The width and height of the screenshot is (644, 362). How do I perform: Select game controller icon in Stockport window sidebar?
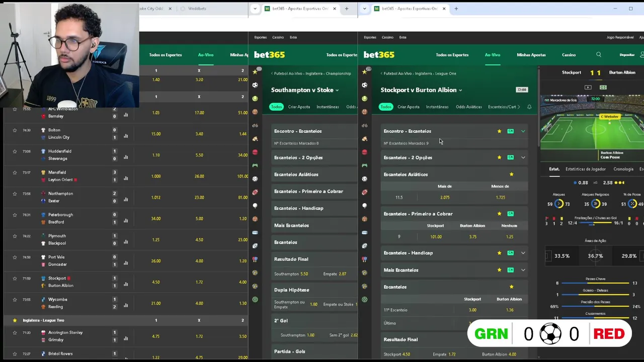coord(364,165)
